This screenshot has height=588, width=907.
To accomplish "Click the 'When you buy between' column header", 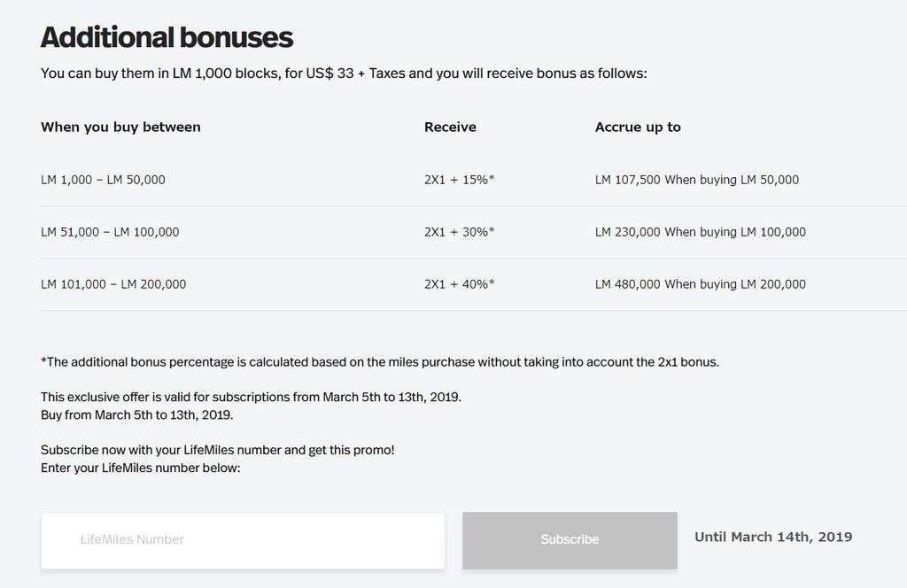I will [120, 128].
